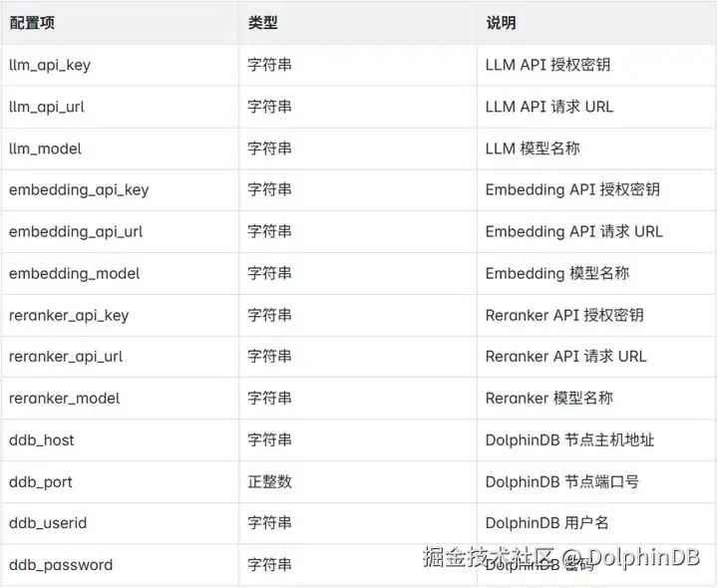Click the description 'LLM 模型名称'
Image resolution: width=718 pixels, height=588 pixels.
[x=533, y=148]
